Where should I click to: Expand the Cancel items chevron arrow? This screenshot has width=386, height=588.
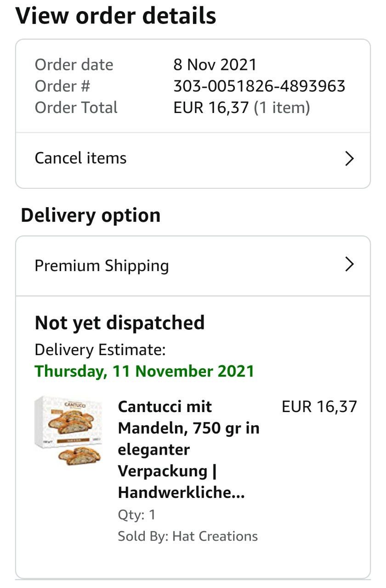coord(349,159)
